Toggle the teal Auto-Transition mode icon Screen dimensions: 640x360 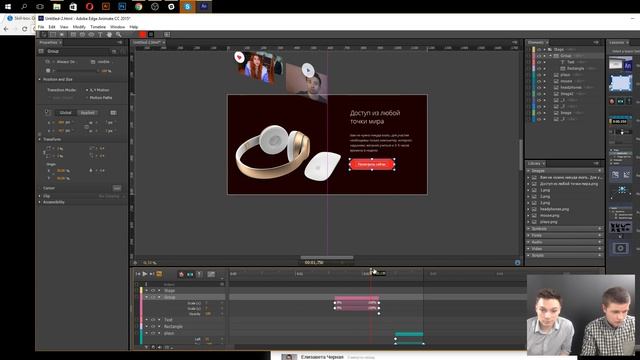coord(190,274)
